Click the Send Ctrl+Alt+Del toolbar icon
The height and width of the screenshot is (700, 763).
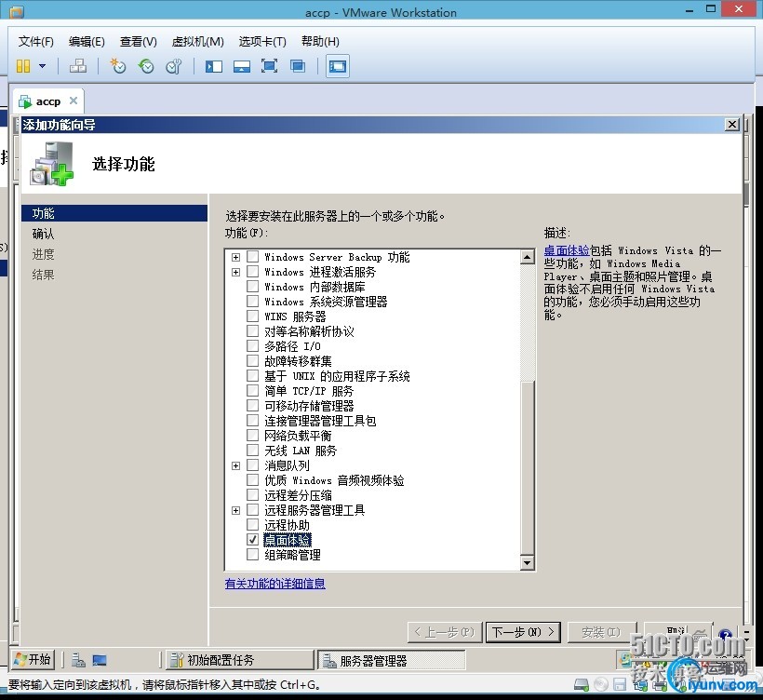coord(78,66)
